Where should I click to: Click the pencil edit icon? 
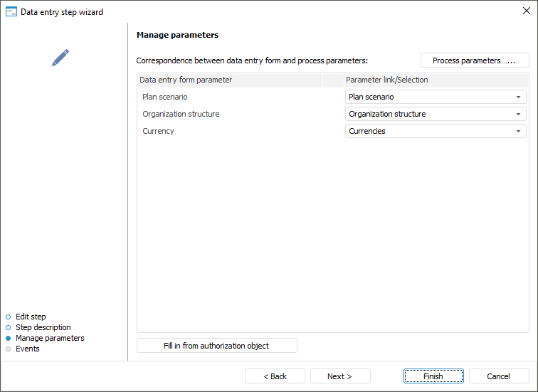pyautogui.click(x=60, y=58)
